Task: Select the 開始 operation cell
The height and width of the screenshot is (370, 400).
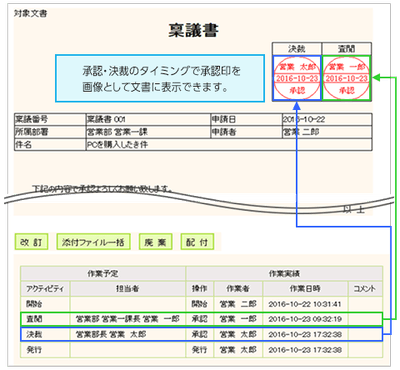Action: [x=200, y=304]
